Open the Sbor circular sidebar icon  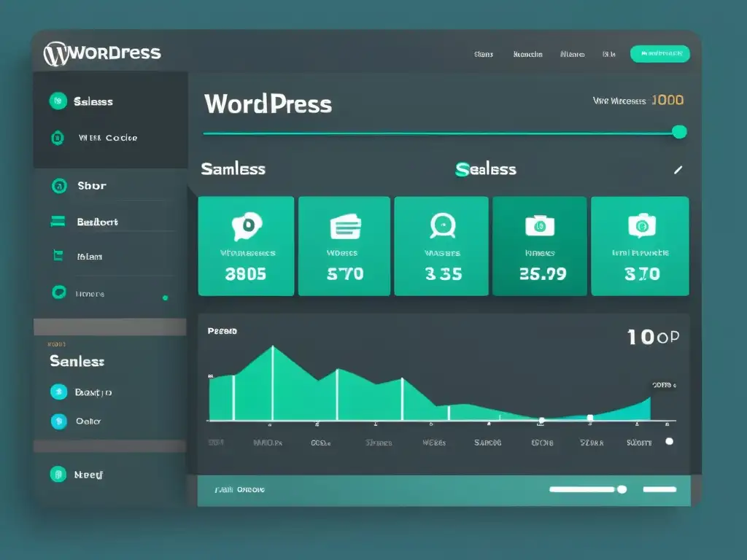[x=59, y=186]
